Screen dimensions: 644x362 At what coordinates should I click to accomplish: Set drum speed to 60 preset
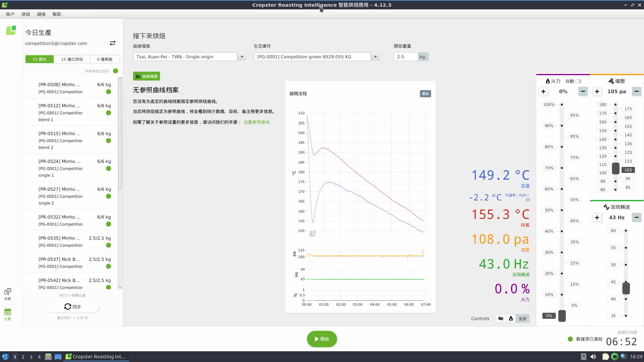[x=613, y=231]
